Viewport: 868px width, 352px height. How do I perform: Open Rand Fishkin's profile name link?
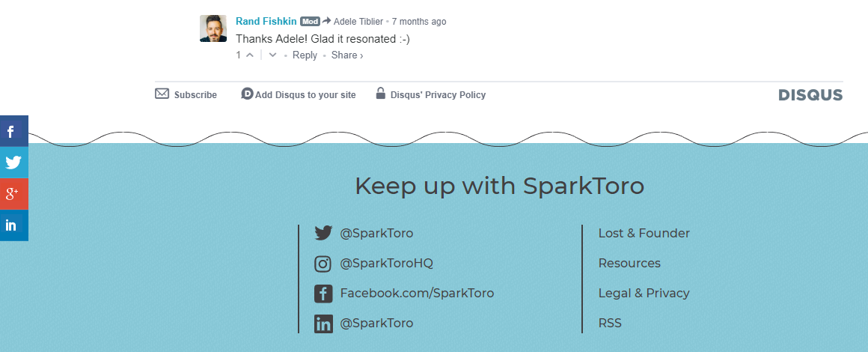266,21
